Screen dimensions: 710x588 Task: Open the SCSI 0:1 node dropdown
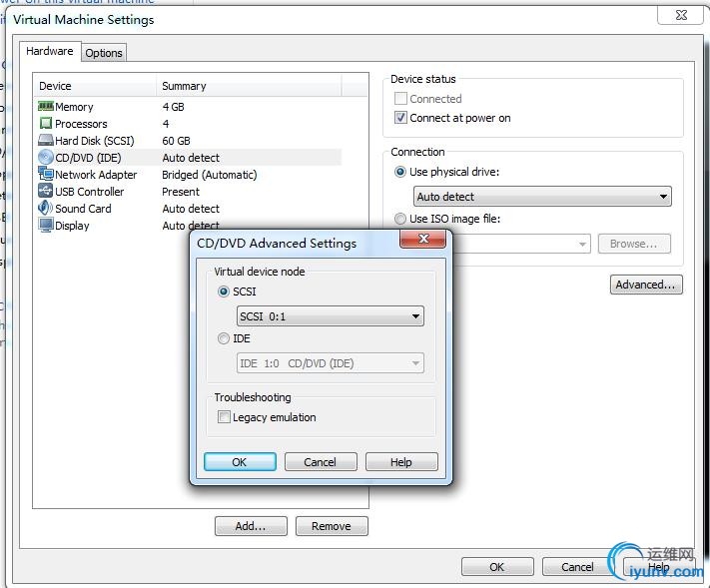(x=331, y=315)
